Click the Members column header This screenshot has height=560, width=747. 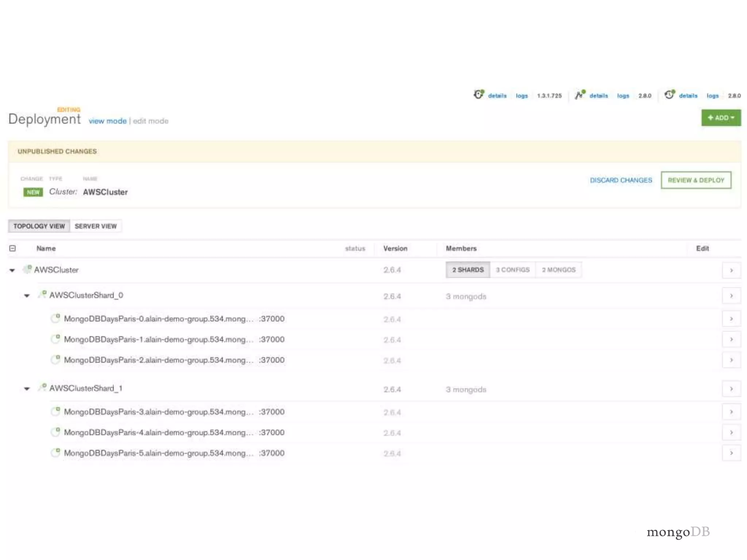point(461,248)
